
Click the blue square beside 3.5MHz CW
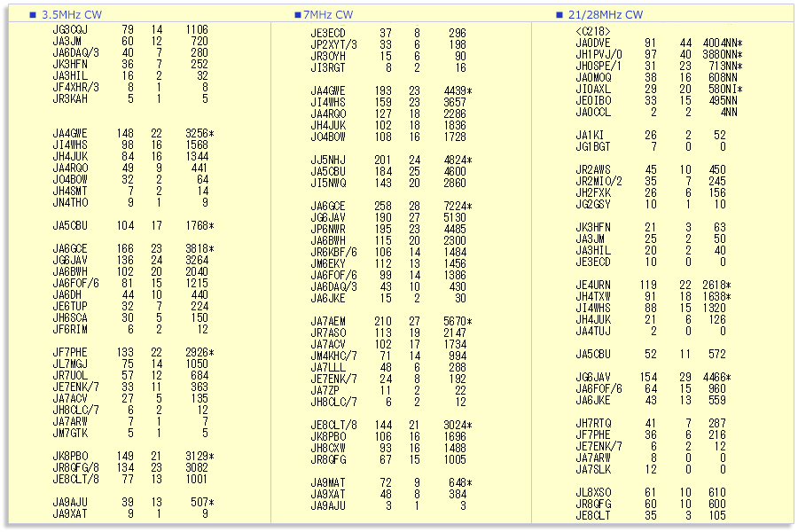(33, 15)
